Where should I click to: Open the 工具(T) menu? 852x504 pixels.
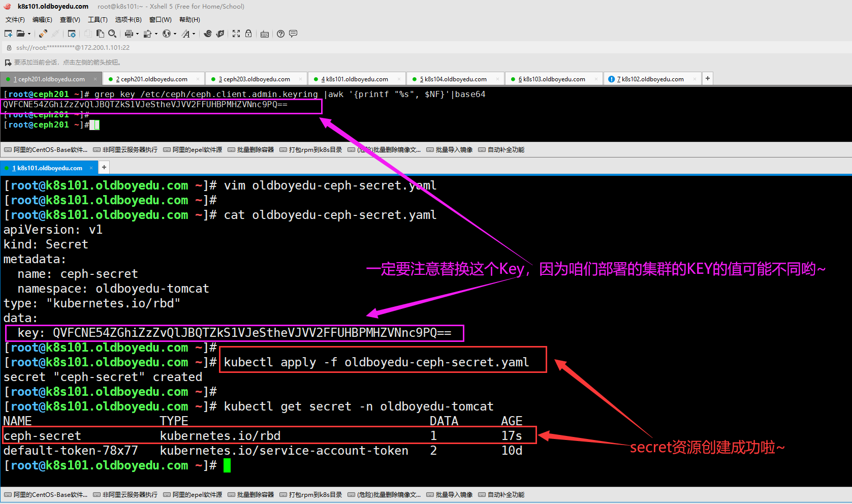[98, 19]
